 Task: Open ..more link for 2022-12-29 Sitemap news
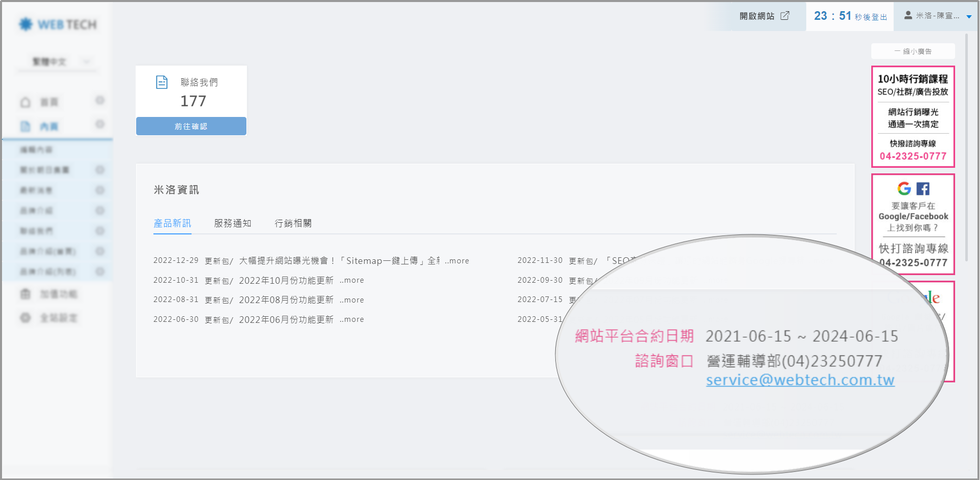coord(457,261)
